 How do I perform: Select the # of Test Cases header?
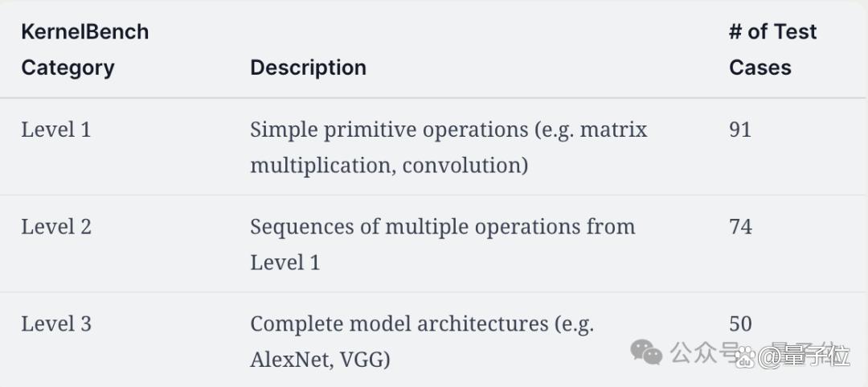[x=773, y=49]
